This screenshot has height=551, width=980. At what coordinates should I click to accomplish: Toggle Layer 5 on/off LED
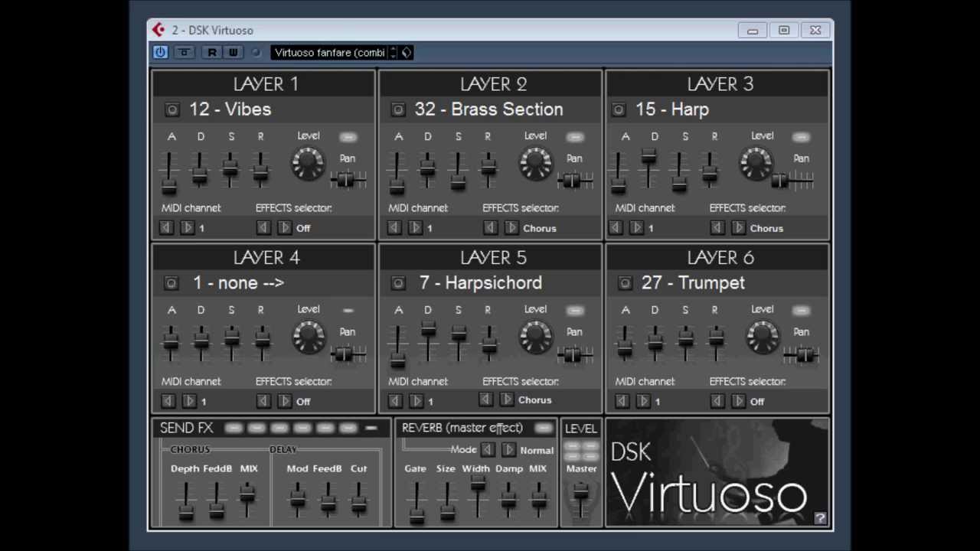(x=575, y=311)
